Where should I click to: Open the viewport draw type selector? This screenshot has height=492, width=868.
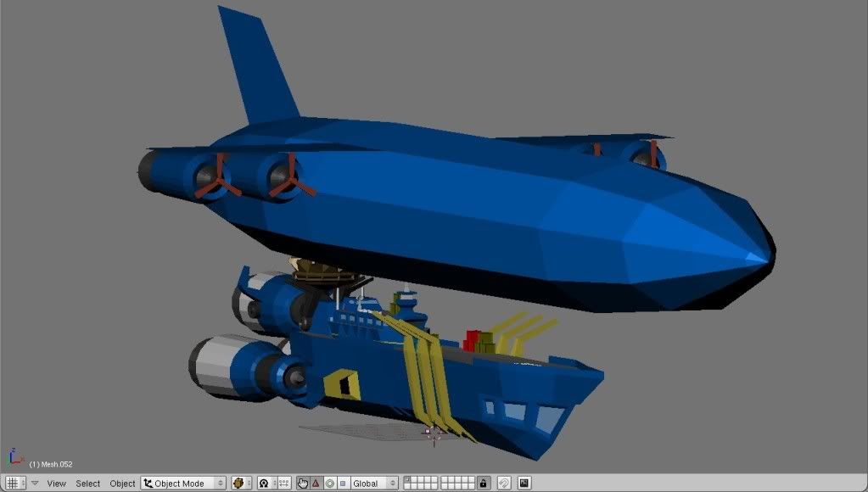pyautogui.click(x=241, y=484)
